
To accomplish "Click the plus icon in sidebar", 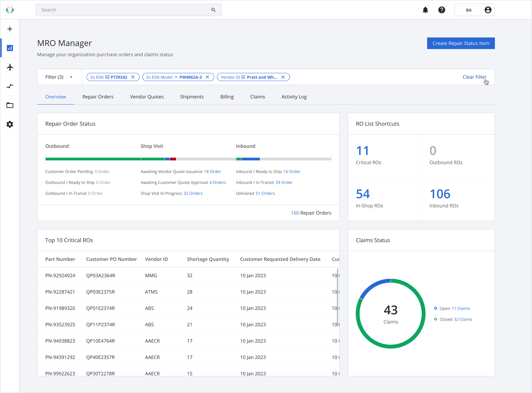I will pos(10,29).
